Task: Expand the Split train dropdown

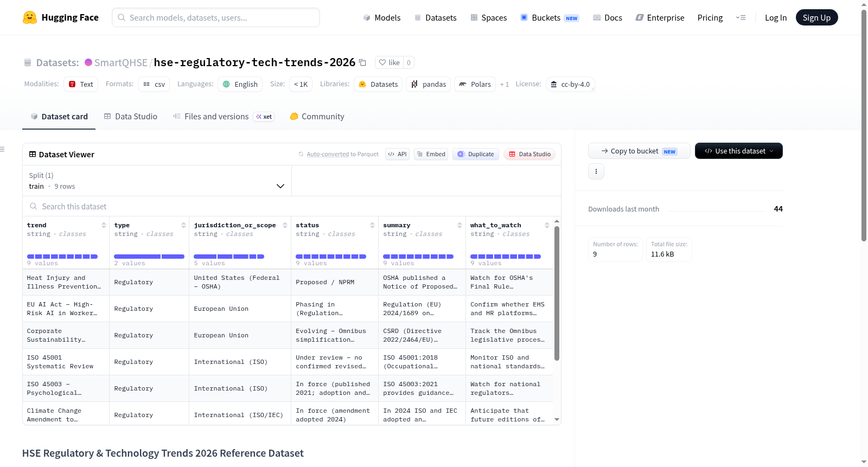Action: [157, 181]
